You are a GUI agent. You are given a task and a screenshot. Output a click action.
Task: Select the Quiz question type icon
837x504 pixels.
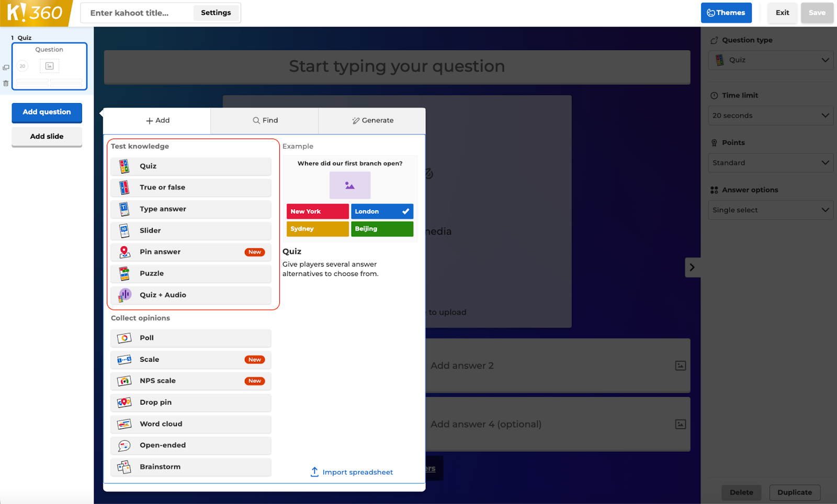pos(124,166)
